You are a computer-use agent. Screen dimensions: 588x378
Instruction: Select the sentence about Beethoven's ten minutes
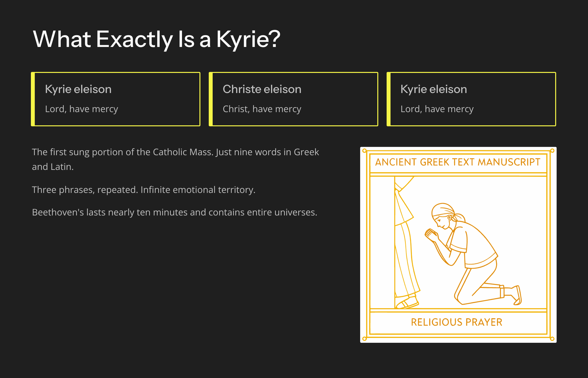click(174, 212)
